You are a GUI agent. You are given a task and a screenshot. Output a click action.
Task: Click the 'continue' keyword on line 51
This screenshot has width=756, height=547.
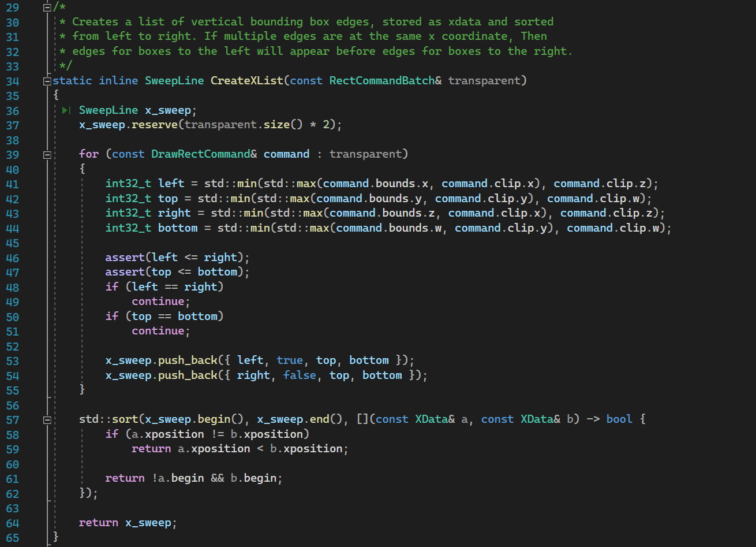coord(158,331)
